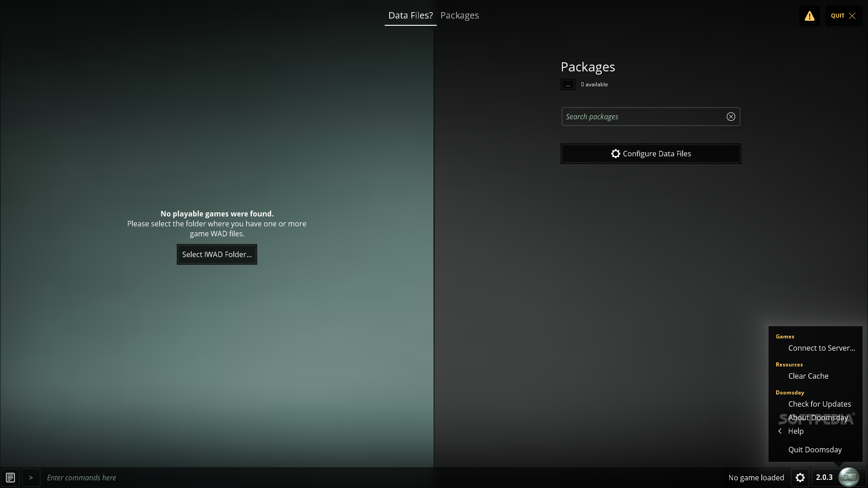
Task: Click the Doomsday logo menu button
Action: [x=849, y=477]
